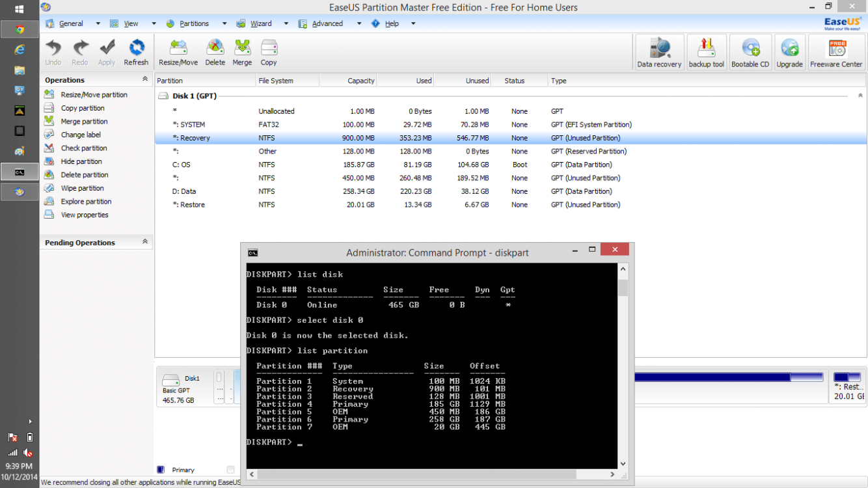Open Internet Explorer from the taskbar
The image size is (868, 488).
tap(20, 49)
